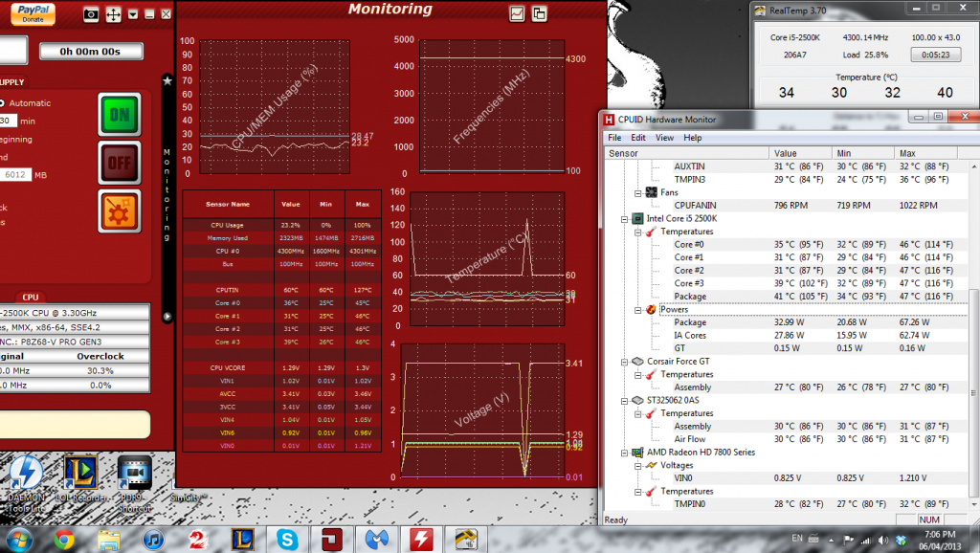Collapse the AMD Radeon HD 7800 Series node
Image resolution: width=980 pixels, height=553 pixels.
[624, 453]
